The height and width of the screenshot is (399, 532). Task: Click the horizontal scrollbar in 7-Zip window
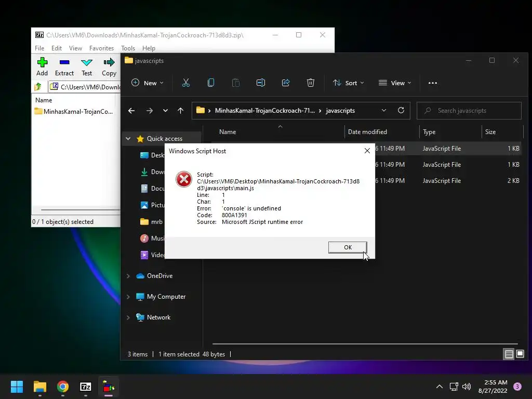pos(81,210)
